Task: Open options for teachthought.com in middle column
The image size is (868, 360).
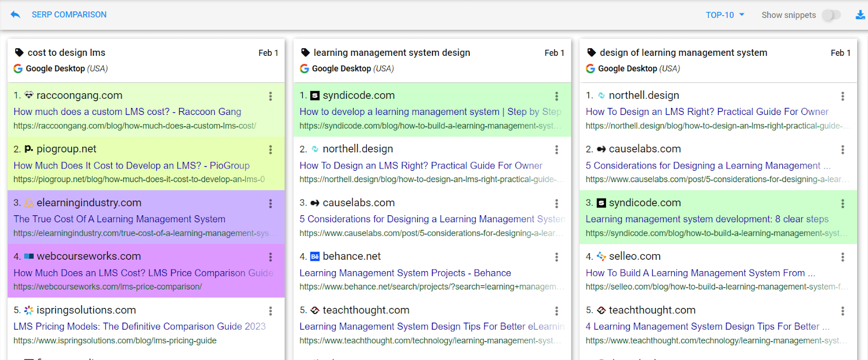Action: click(557, 311)
